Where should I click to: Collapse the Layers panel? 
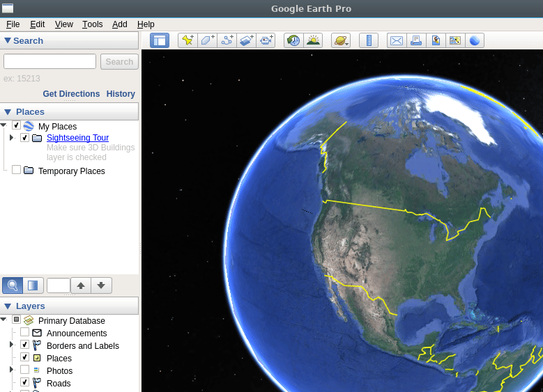tap(7, 306)
